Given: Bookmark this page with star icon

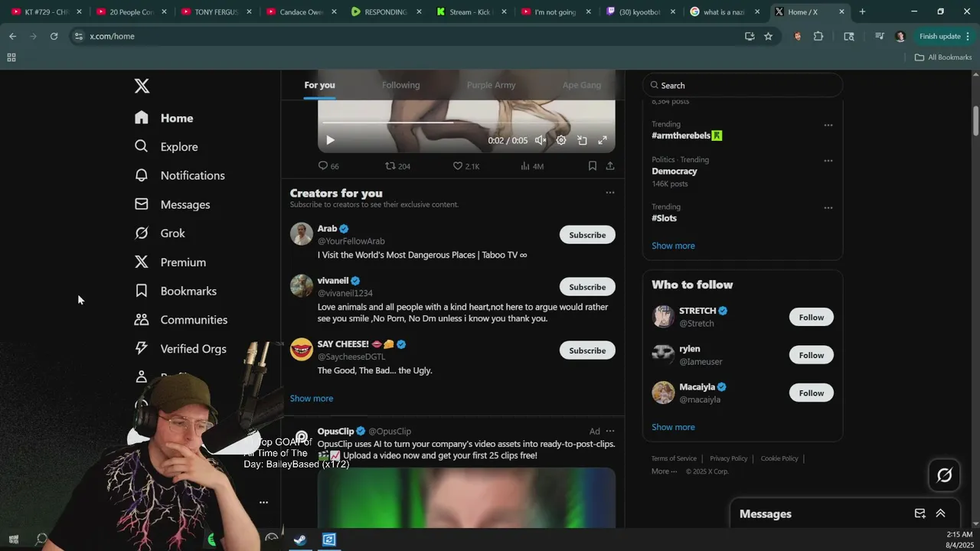Looking at the screenshot, I should [768, 36].
